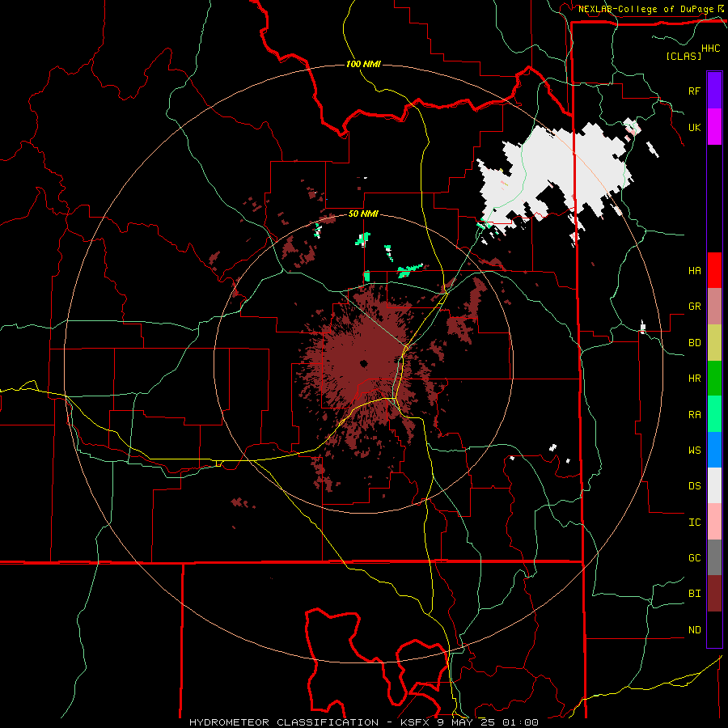Viewport: 728px width, 728px height.
Task: Click the "DS" legend label
Action: pyautogui.click(x=694, y=486)
